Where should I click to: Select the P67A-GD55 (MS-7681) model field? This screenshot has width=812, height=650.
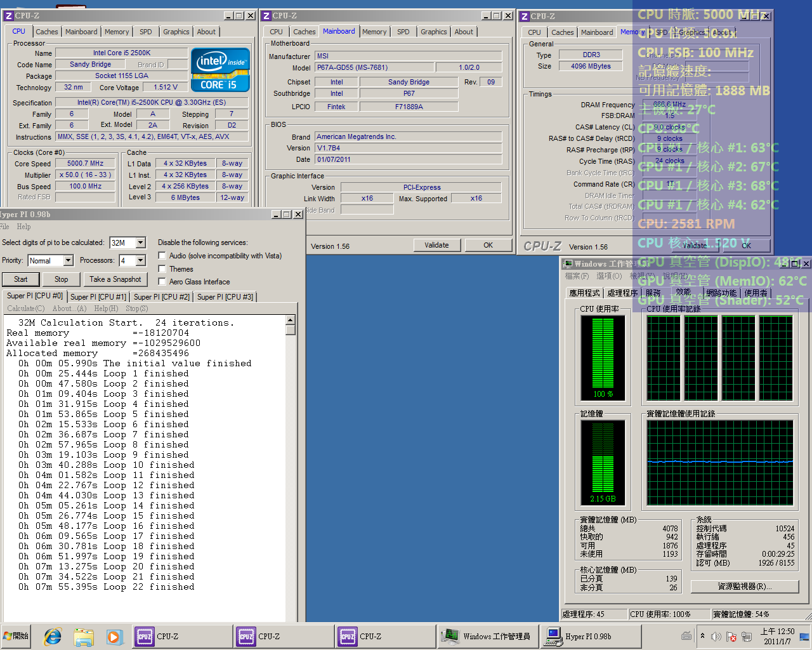pos(375,67)
